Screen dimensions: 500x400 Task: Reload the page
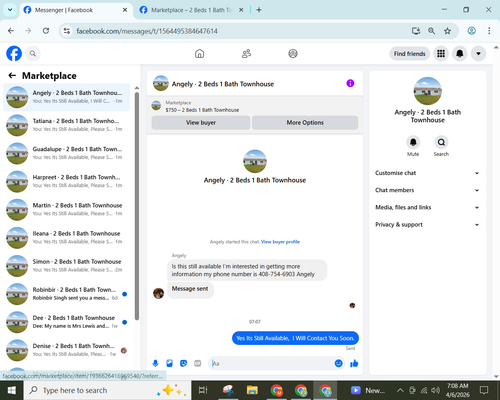pyautogui.click(x=46, y=31)
